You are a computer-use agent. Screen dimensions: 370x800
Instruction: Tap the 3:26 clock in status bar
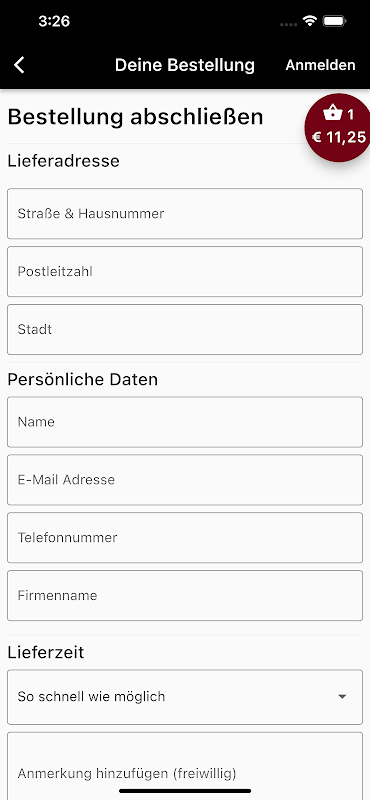point(54,21)
